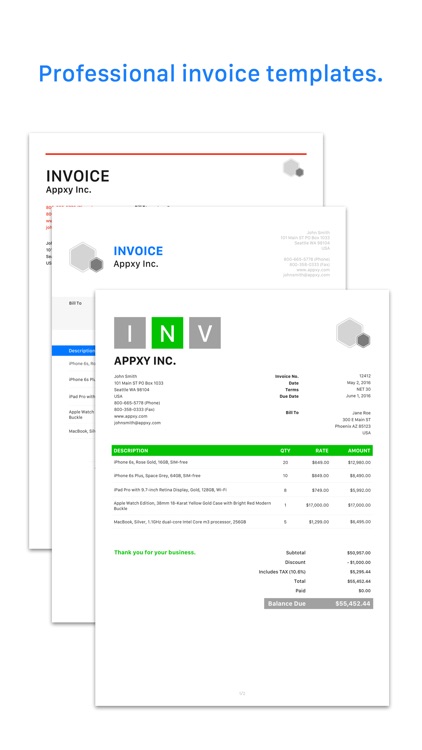The width and height of the screenshot is (422, 750).
Task: Click the 'Jane Roe' recipient name
Action: pyautogui.click(x=362, y=413)
